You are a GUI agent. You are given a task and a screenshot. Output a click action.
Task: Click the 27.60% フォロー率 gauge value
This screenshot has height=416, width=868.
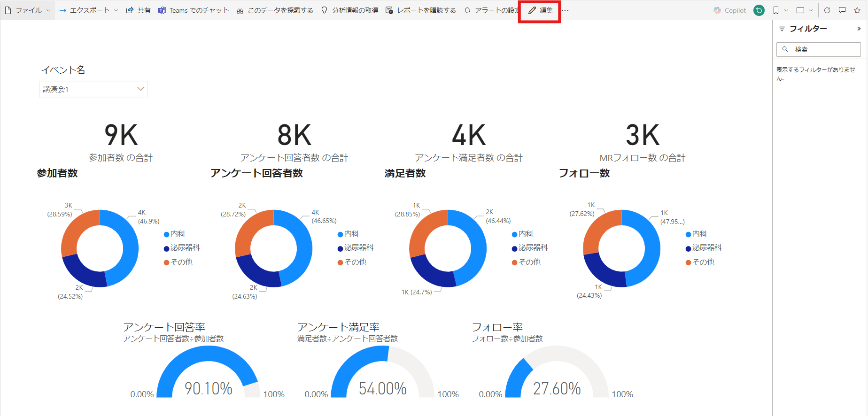pos(557,388)
